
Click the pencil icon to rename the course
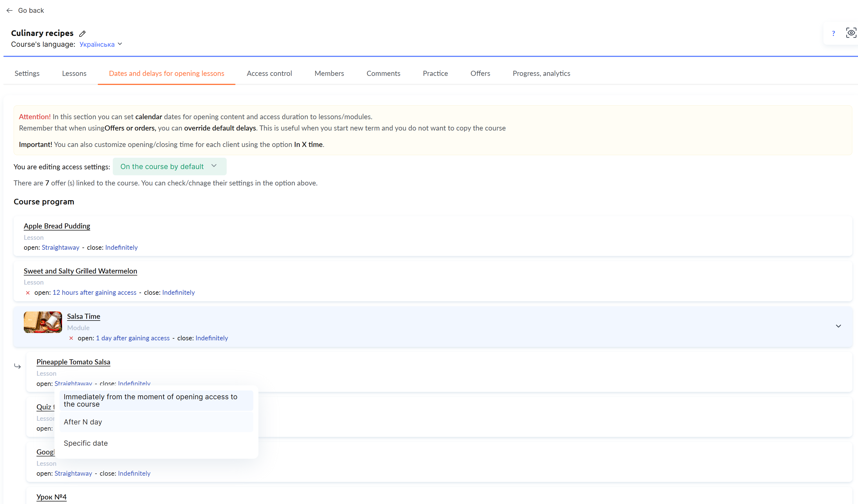click(82, 33)
